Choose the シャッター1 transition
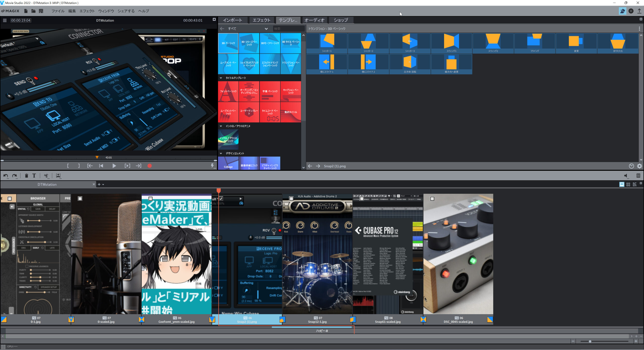The width and height of the screenshot is (644, 350). tap(327, 43)
